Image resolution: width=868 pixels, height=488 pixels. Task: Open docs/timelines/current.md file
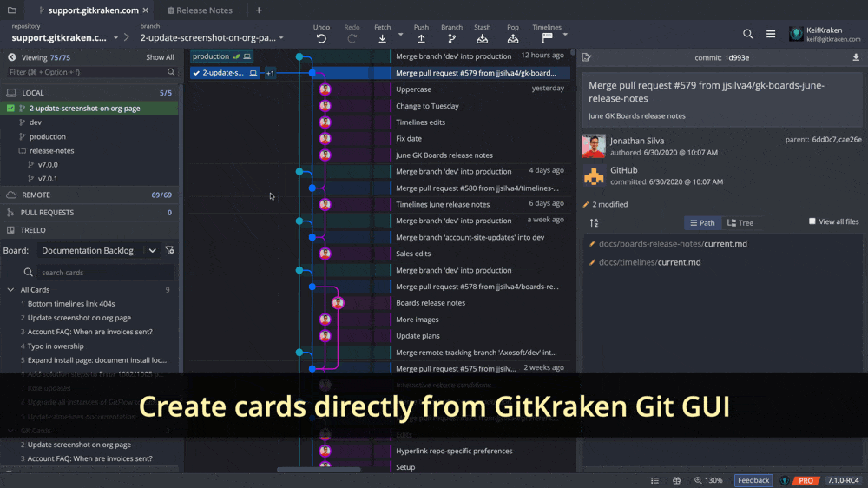point(649,262)
